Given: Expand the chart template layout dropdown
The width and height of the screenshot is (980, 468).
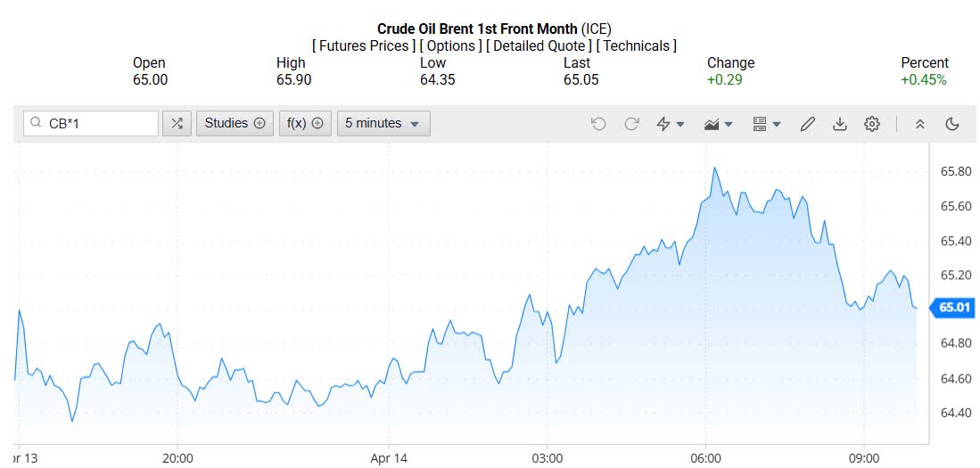Looking at the screenshot, I should pos(766,124).
